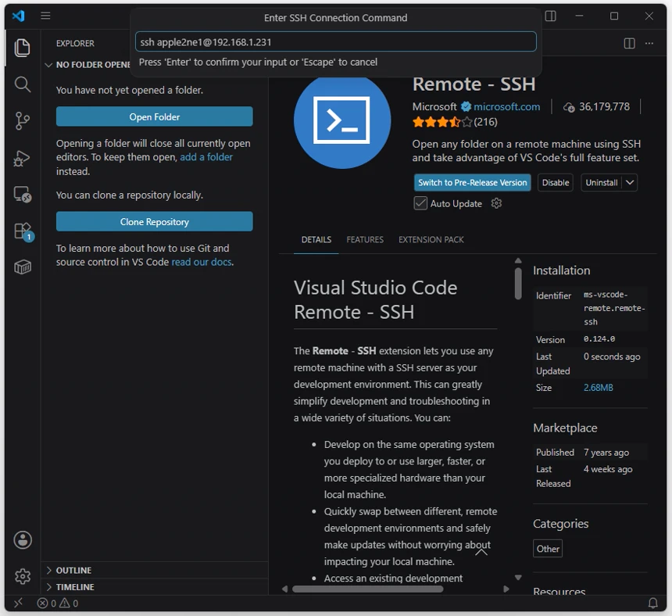
Task: Open the Extensions view with badge
Action: (23, 231)
